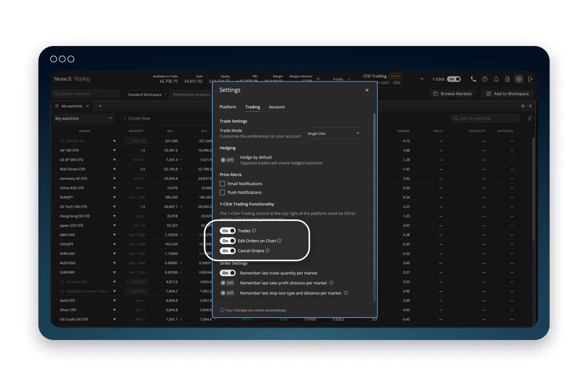
Task: Toggle Remember last take profit distance switch
Action: click(x=227, y=283)
